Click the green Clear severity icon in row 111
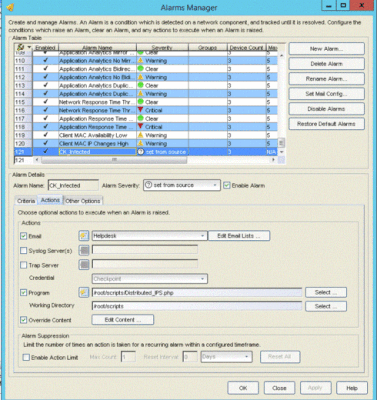 point(140,69)
